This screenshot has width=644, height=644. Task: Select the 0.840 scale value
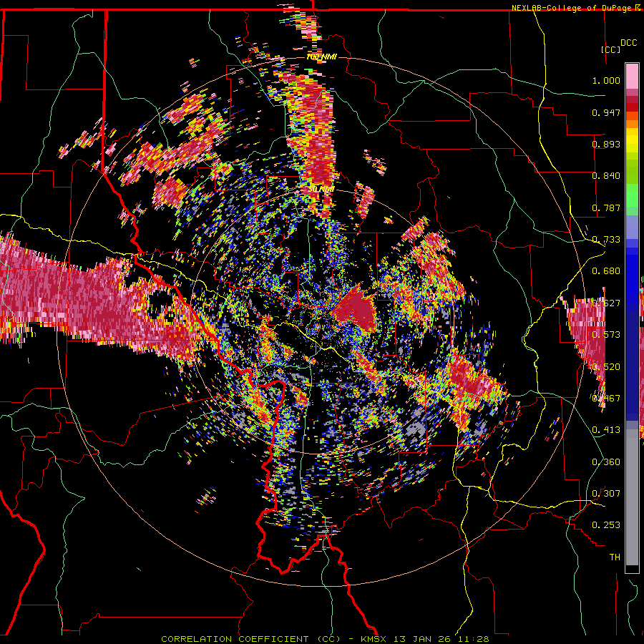[x=606, y=176]
